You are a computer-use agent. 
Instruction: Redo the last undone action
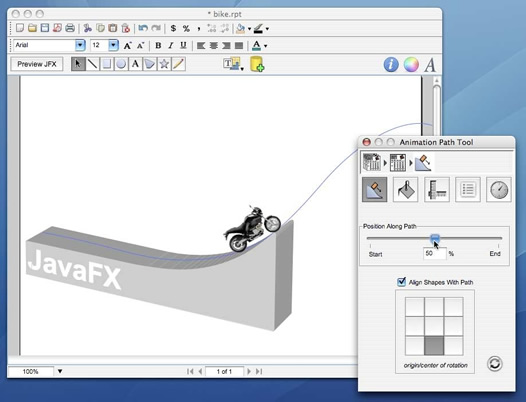(156, 28)
